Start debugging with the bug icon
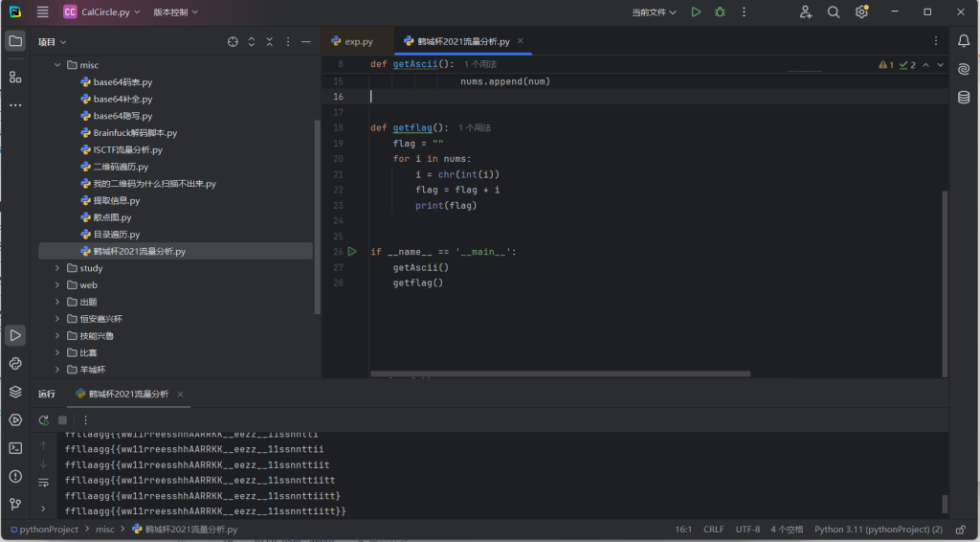Image resolution: width=980 pixels, height=542 pixels. click(720, 12)
